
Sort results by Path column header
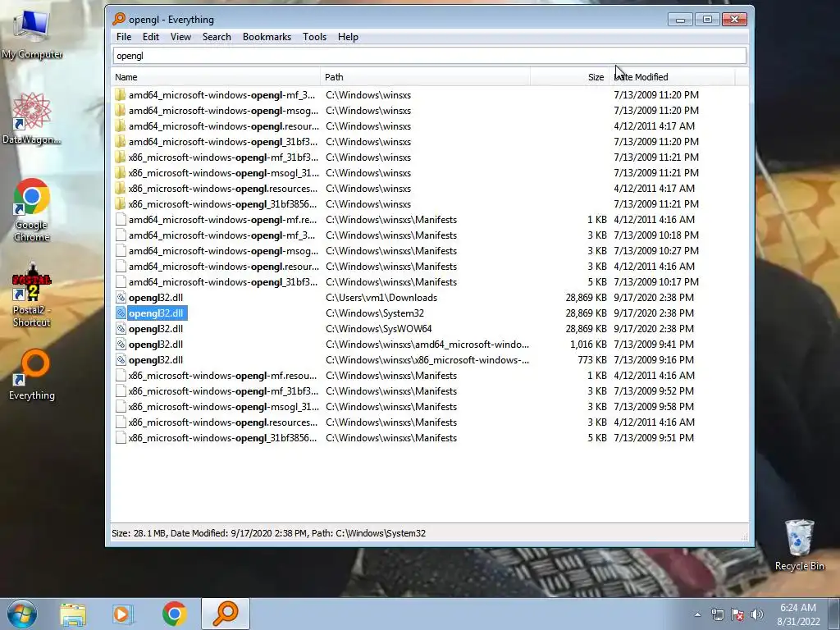click(426, 77)
